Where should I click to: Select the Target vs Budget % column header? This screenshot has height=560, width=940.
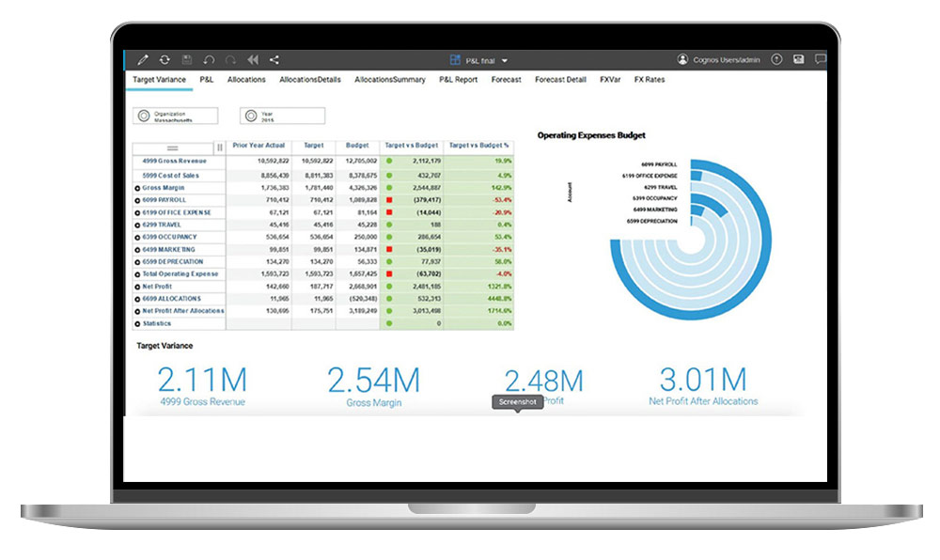coord(479,146)
